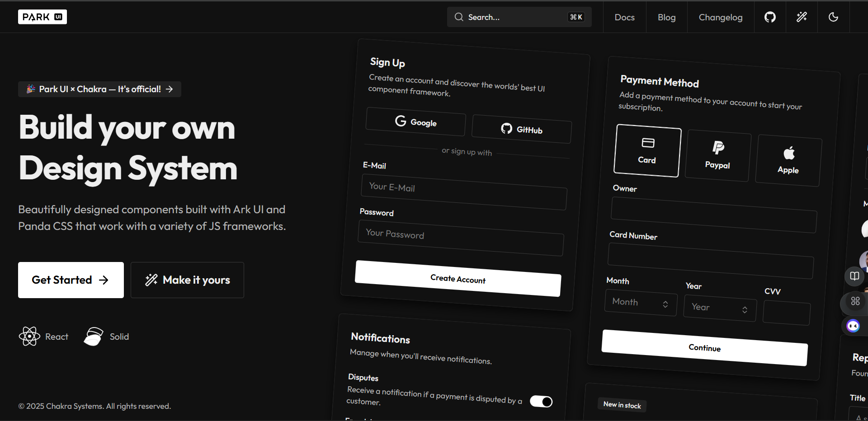Select the Paypal payment option
The width and height of the screenshot is (868, 421).
coord(718,156)
